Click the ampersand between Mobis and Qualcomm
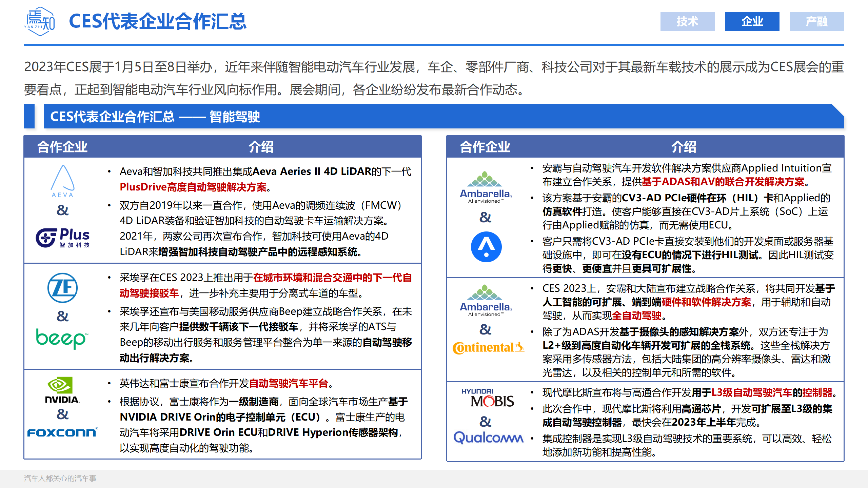 point(485,422)
